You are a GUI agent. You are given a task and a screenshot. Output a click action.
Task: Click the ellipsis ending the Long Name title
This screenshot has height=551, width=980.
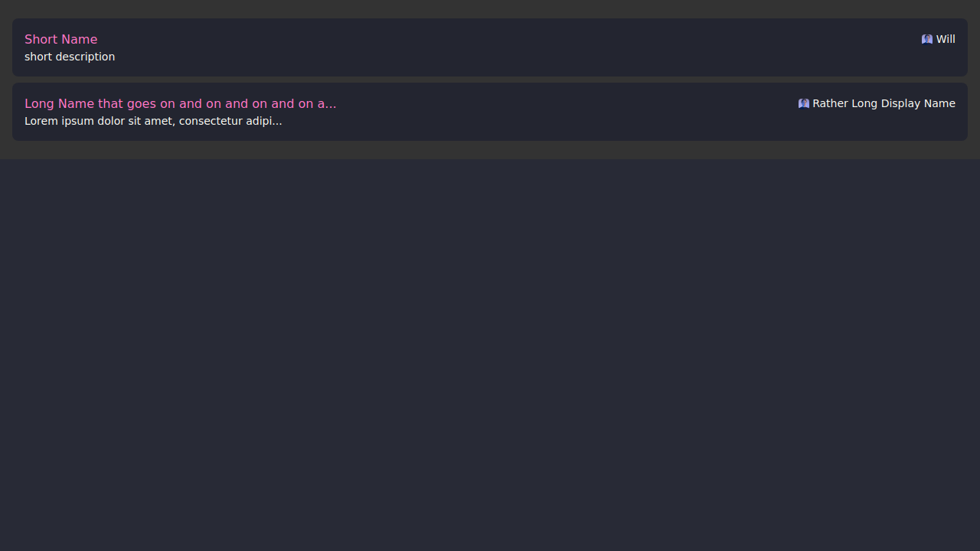click(332, 104)
